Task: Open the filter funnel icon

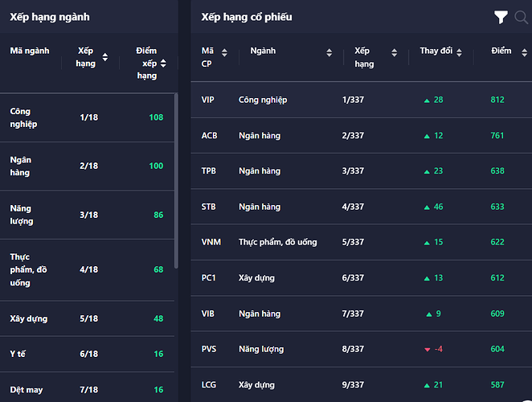Action: click(501, 17)
